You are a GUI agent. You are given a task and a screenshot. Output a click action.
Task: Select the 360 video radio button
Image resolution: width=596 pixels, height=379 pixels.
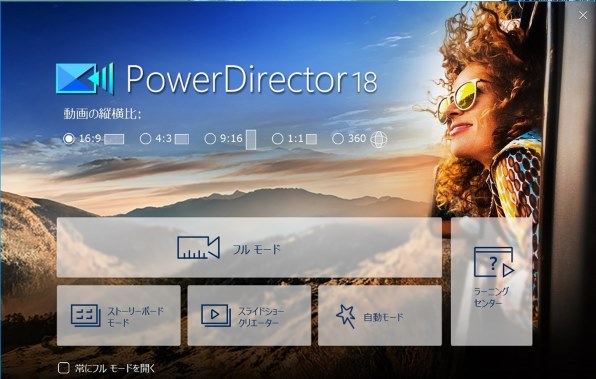338,139
